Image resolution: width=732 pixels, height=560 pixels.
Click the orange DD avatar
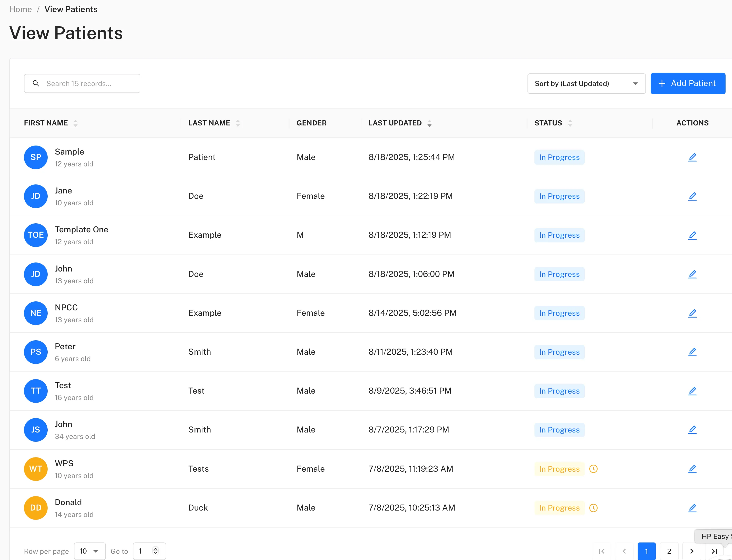[36, 508]
